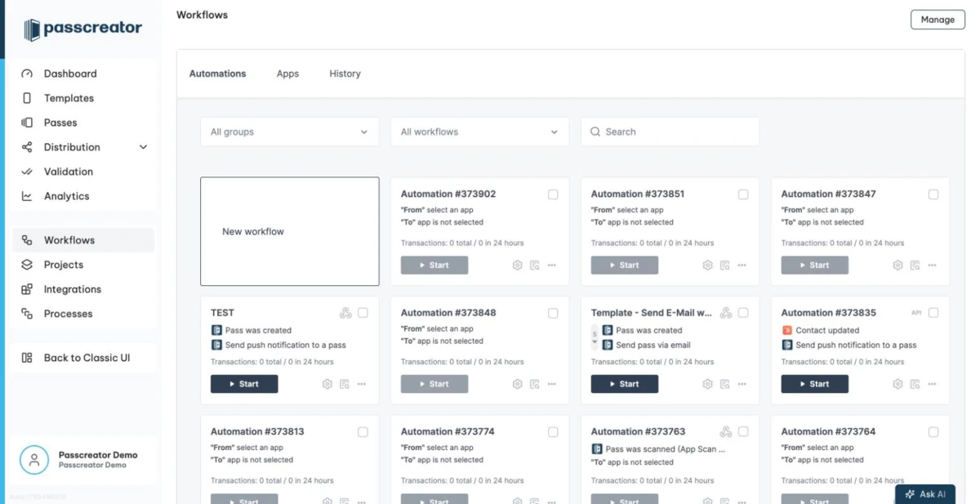Open settings gear for Automation #373902

517,265
